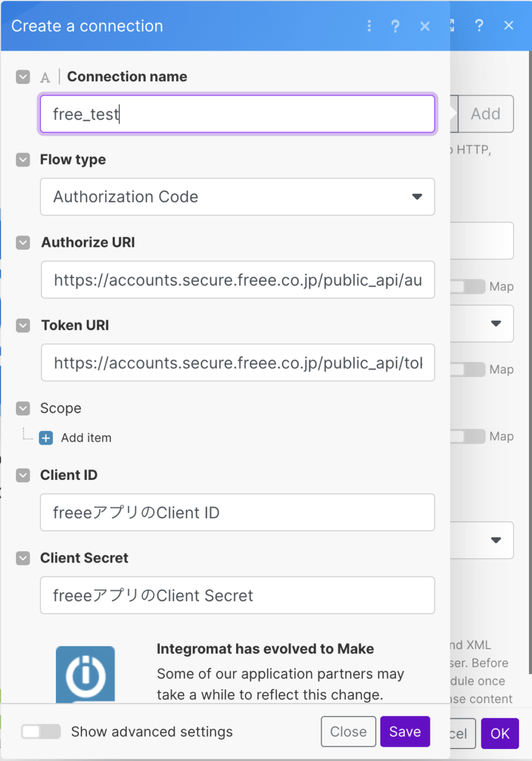The height and width of the screenshot is (761, 532).
Task: Open the Flow type dropdown
Action: coord(237,197)
